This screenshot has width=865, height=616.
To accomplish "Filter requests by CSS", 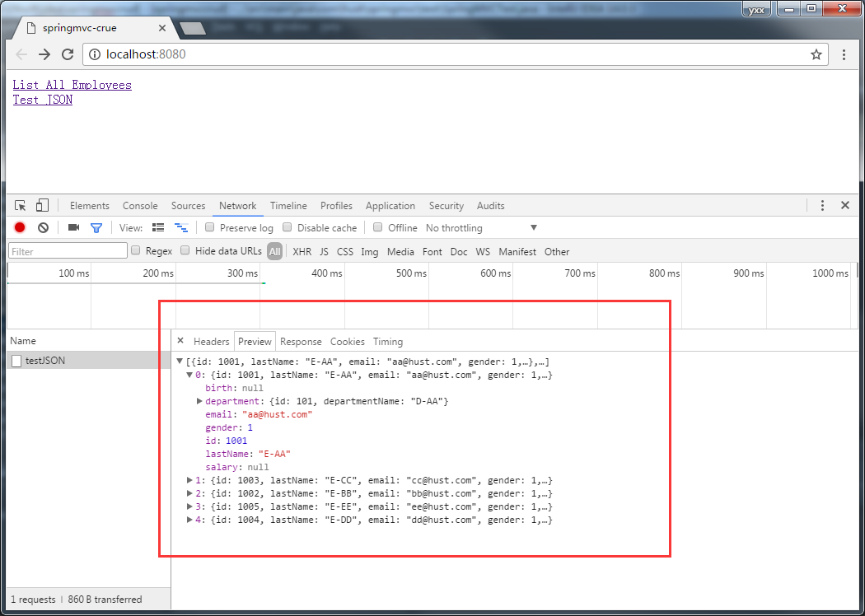I will pos(345,251).
